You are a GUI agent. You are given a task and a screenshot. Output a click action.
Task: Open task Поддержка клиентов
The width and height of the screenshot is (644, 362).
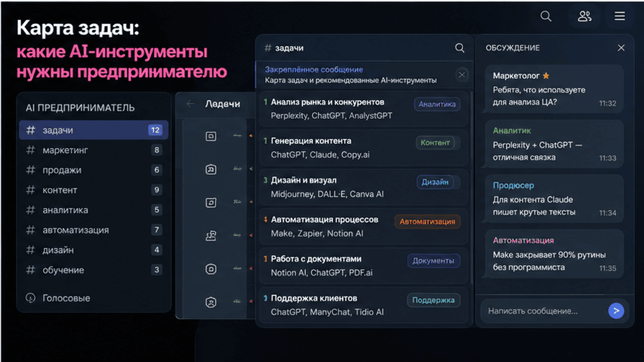364,305
